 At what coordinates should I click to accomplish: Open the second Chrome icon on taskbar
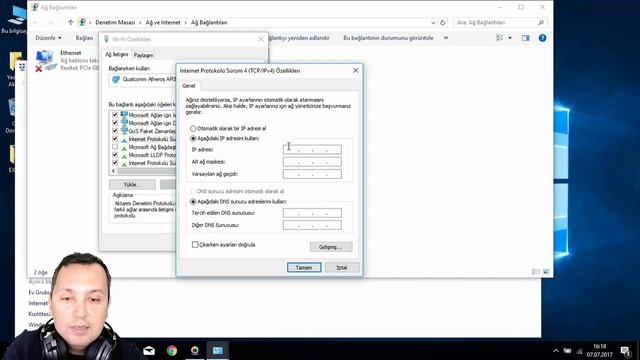tap(195, 350)
